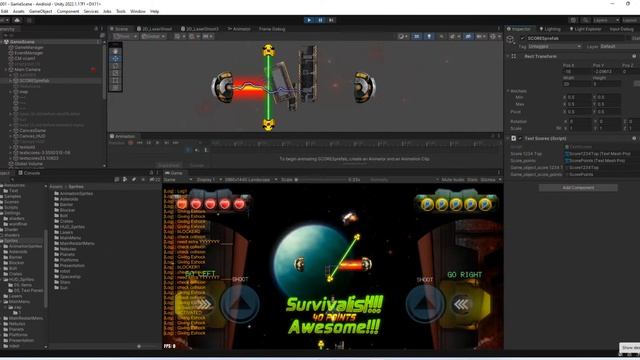Switch to the Lighting tab

click(x=550, y=29)
